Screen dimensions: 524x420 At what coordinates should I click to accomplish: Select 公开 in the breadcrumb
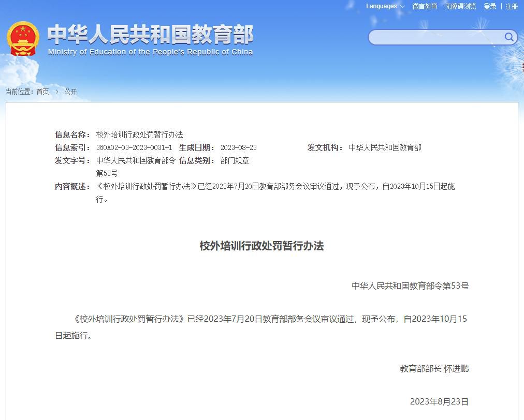coord(70,92)
